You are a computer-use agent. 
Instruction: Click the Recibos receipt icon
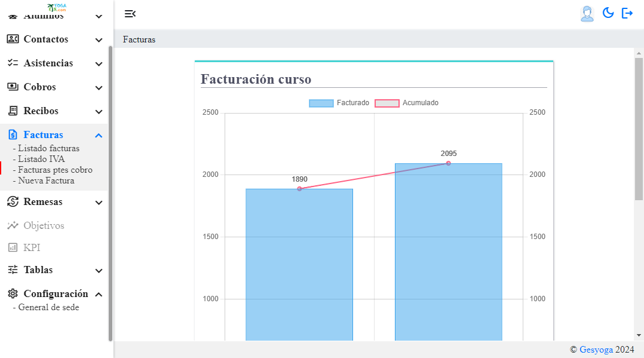coord(13,111)
